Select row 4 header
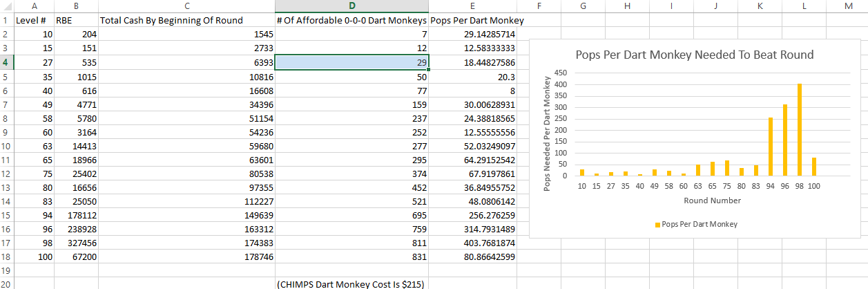The image size is (868, 289). click(7, 62)
